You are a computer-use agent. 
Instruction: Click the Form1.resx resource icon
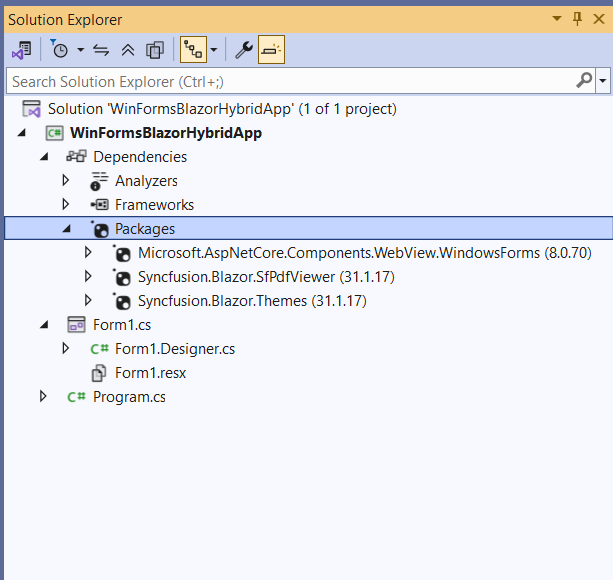click(x=99, y=373)
